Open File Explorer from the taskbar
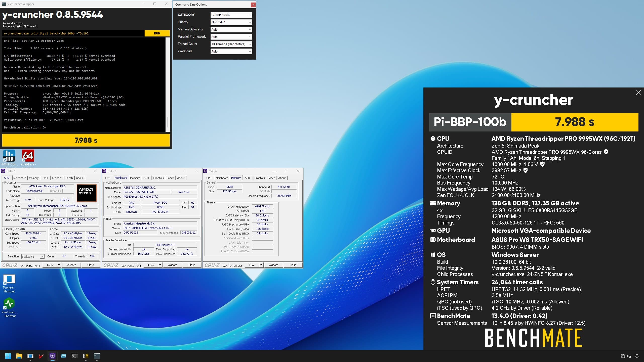This screenshot has width=644, height=362. (19, 356)
